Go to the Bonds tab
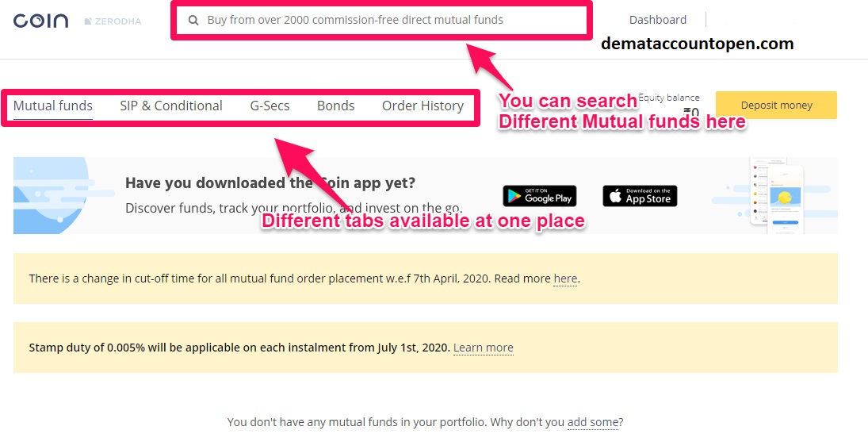Screen dimensions: 868x438 (x=335, y=106)
